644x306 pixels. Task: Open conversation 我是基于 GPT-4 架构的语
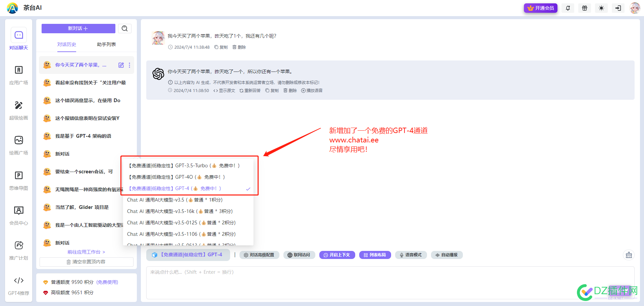pyautogui.click(x=87, y=136)
